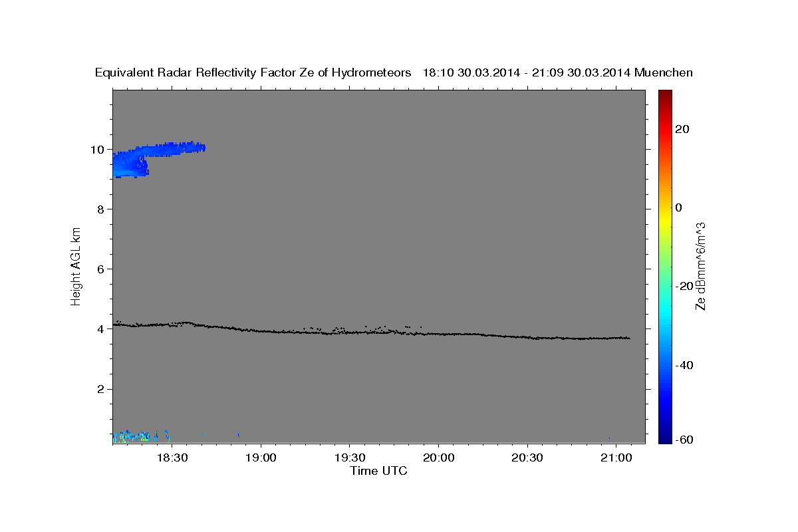Click the 19:30 time tick label
This screenshot has height=532, width=798.
point(350,458)
